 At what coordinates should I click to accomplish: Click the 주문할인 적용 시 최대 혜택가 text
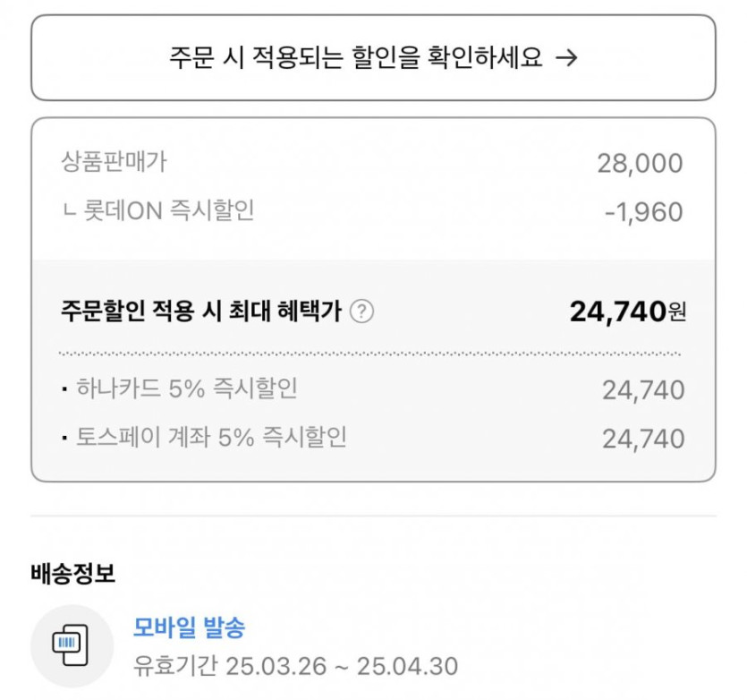pyautogui.click(x=200, y=312)
